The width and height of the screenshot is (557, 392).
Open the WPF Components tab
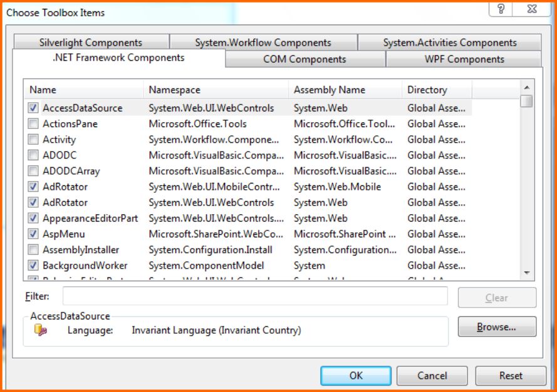(x=464, y=59)
